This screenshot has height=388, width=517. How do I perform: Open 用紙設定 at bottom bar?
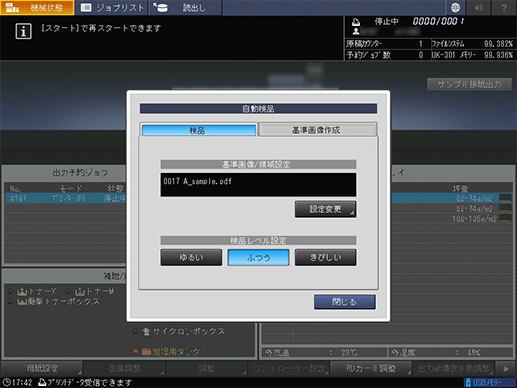coord(42,368)
